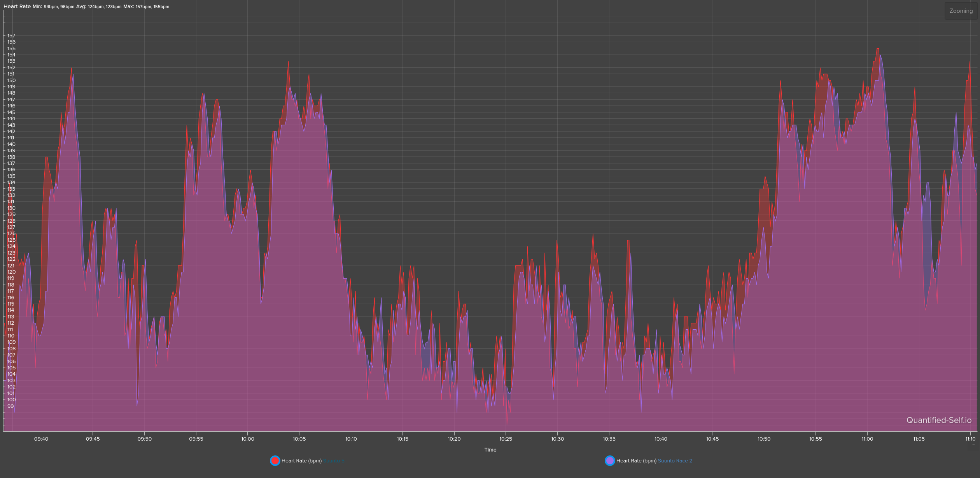The image size is (980, 478).
Task: Toggle the purple Suunto Race 2 legend marker
Action: click(x=610, y=460)
